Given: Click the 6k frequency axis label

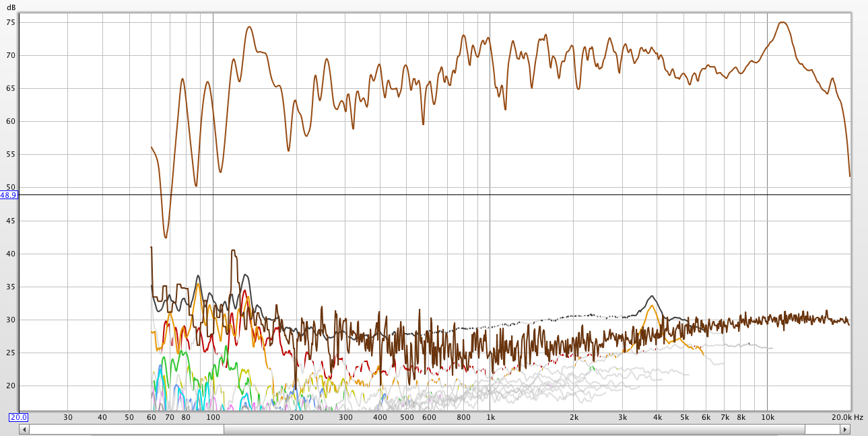Looking at the screenshot, I should (706, 417).
